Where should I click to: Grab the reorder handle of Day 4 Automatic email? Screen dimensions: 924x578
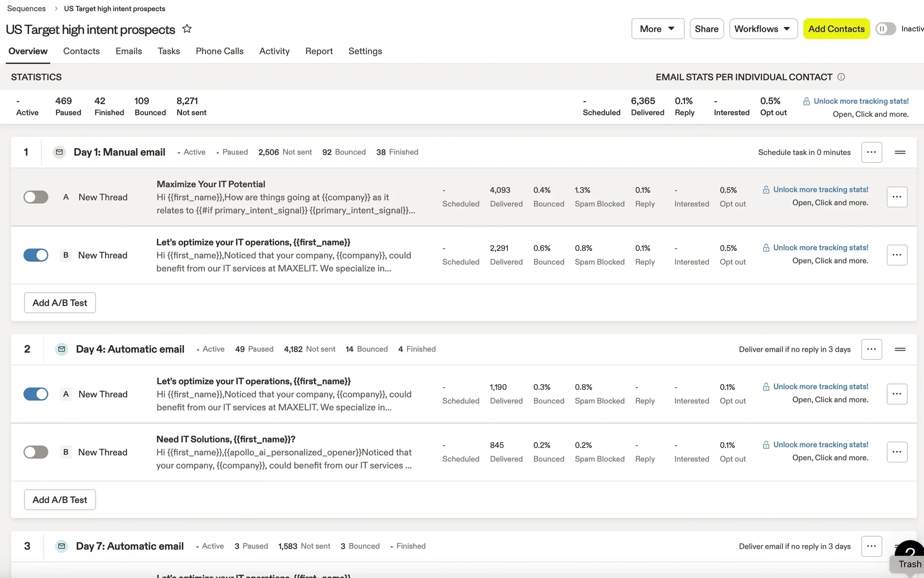(900, 349)
